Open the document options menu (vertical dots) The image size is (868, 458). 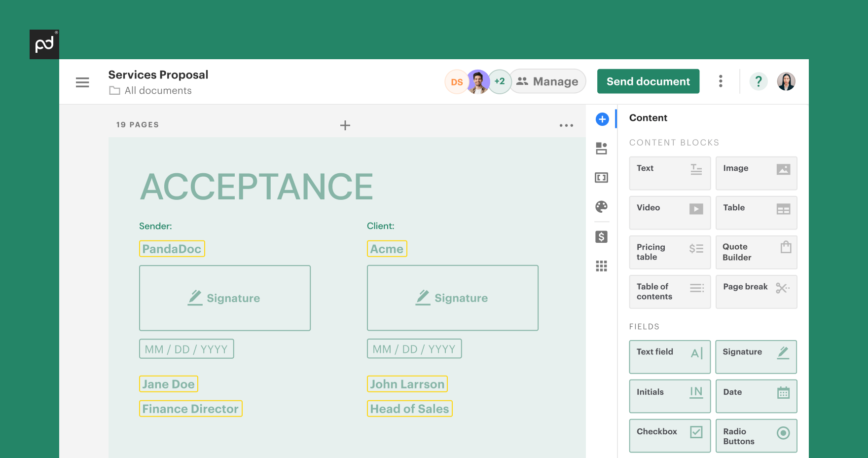tap(721, 81)
